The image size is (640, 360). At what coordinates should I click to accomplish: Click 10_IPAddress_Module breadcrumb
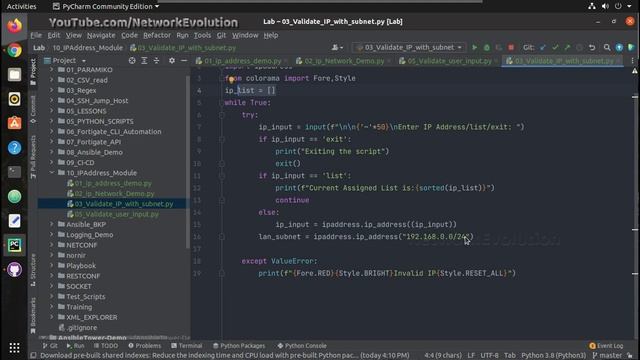(88, 48)
